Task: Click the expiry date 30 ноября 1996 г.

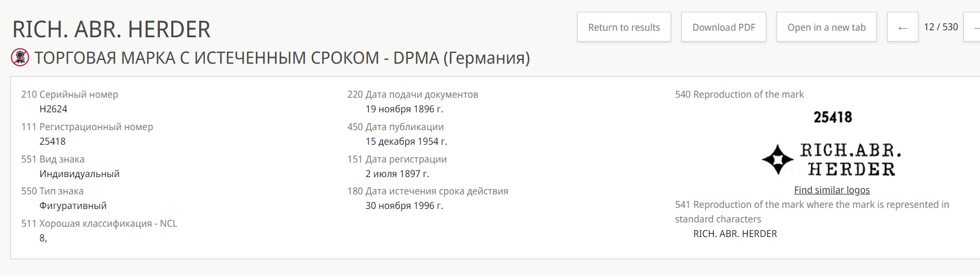Action: [404, 206]
